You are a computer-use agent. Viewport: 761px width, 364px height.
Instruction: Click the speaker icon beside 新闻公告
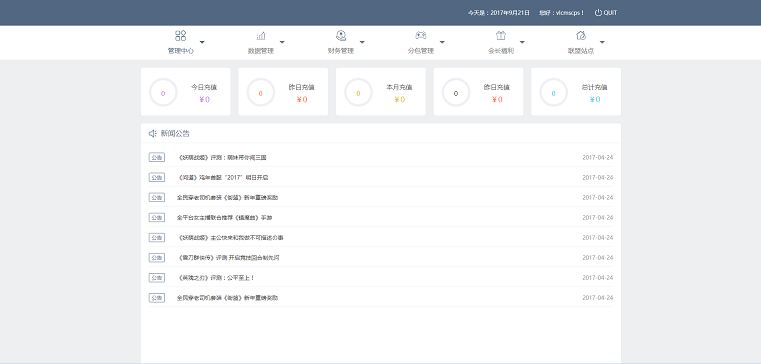click(x=152, y=133)
